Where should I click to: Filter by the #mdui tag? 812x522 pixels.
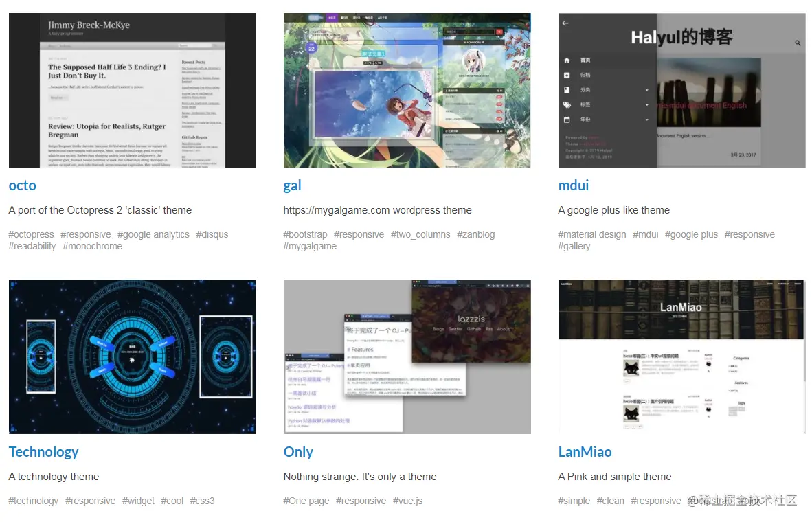[645, 235]
